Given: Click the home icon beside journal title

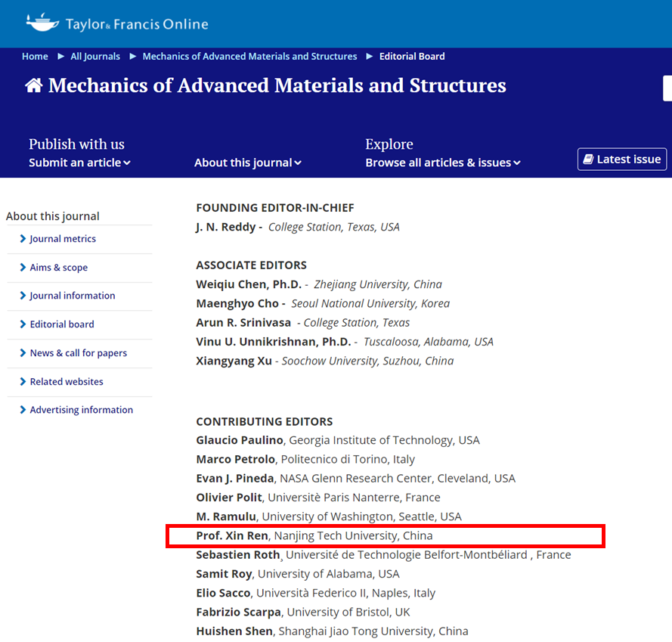Looking at the screenshot, I should [x=34, y=85].
